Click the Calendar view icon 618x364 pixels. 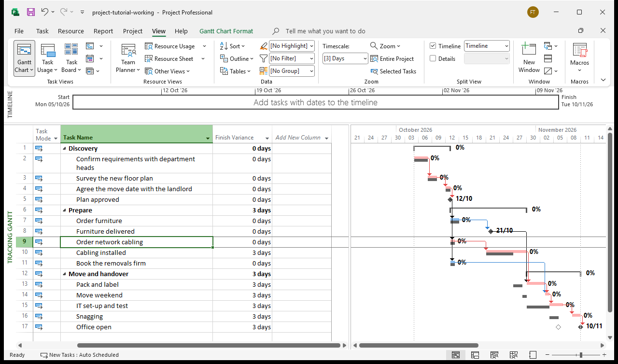(90, 59)
